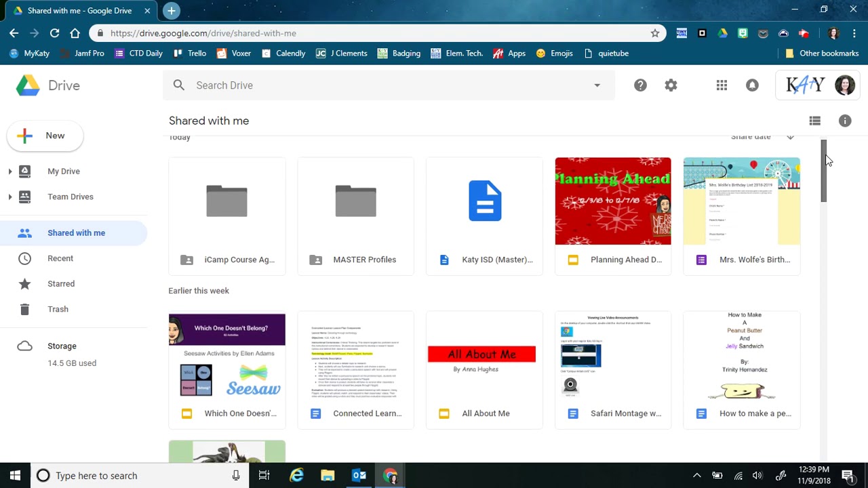Click Google Drive extension icon in toolbar
Screen dimensions: 868x488
[x=723, y=33]
